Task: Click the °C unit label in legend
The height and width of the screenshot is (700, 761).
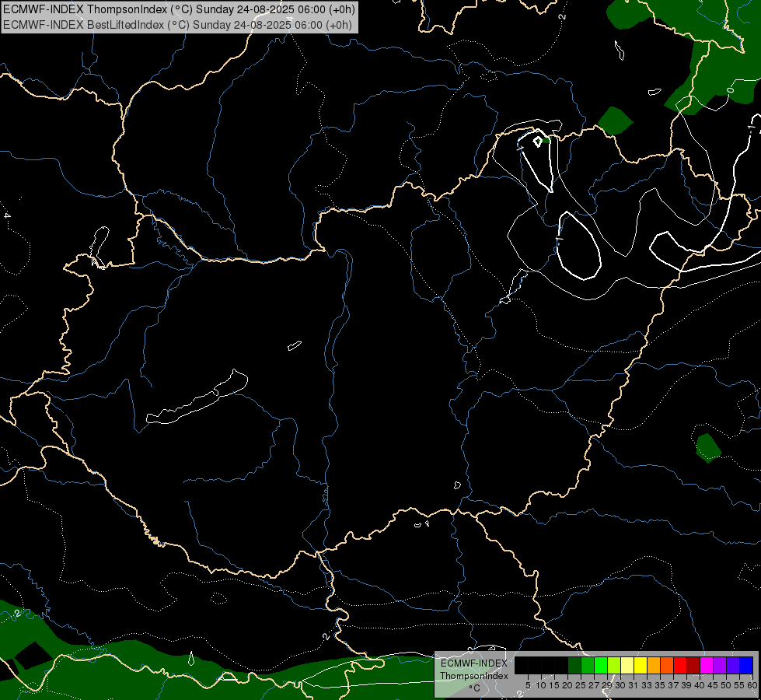Action: [475, 688]
